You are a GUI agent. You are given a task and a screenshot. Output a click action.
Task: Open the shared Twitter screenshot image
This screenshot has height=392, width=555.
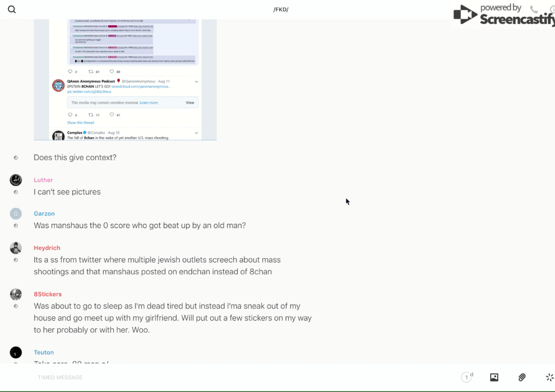coord(125,78)
